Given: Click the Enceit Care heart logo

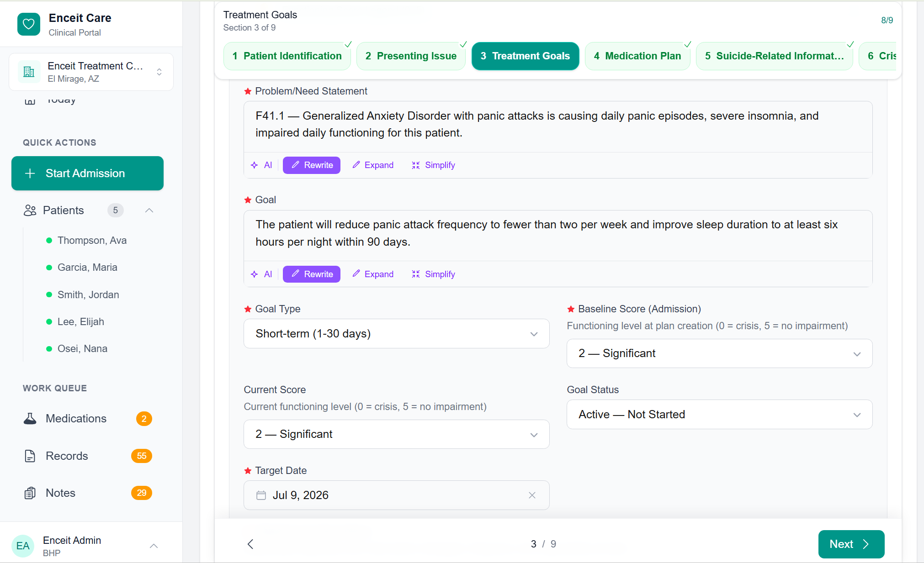Looking at the screenshot, I should pyautogui.click(x=29, y=24).
